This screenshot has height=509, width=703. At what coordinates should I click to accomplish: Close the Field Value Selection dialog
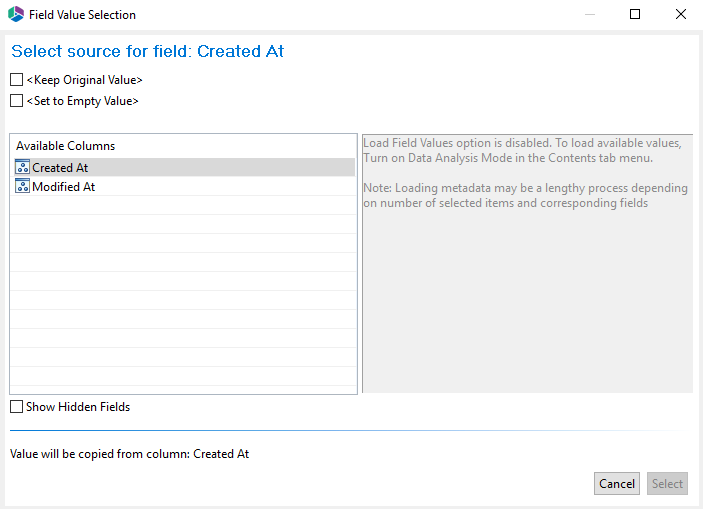tap(681, 15)
